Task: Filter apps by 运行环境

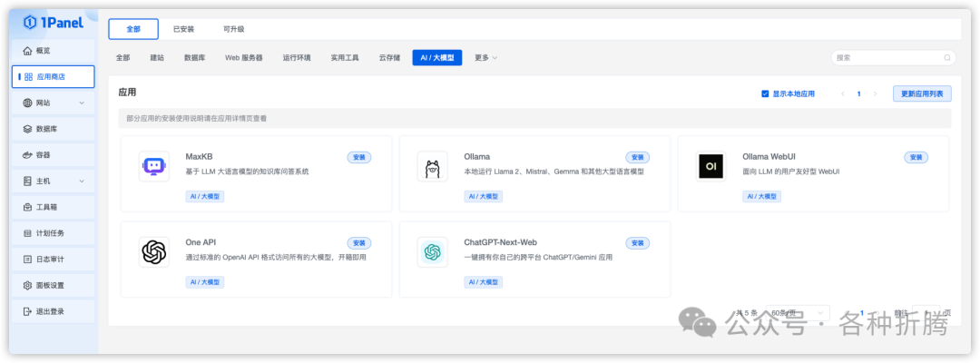Action: tap(296, 57)
